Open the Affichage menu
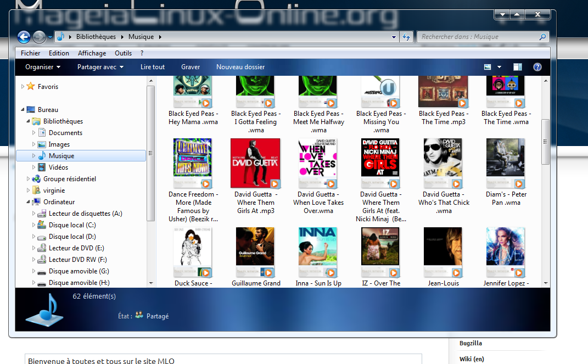Viewport: 588px width, 364px height. pos(92,53)
